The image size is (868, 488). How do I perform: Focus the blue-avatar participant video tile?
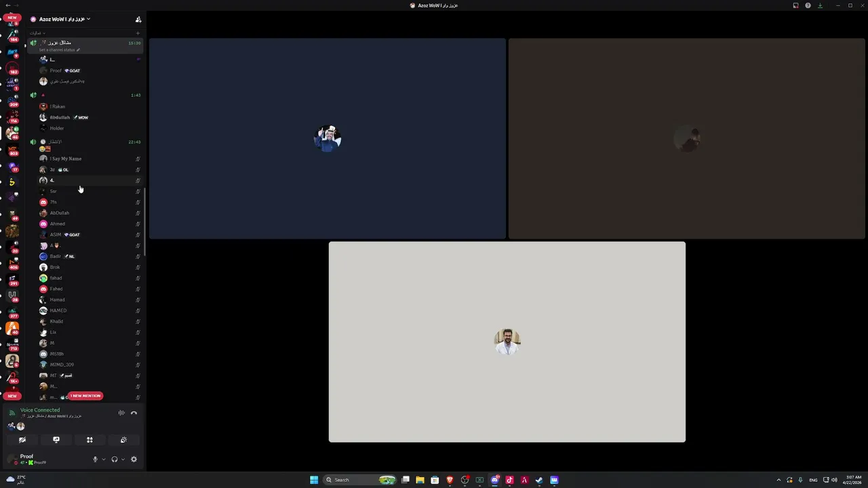click(x=328, y=138)
